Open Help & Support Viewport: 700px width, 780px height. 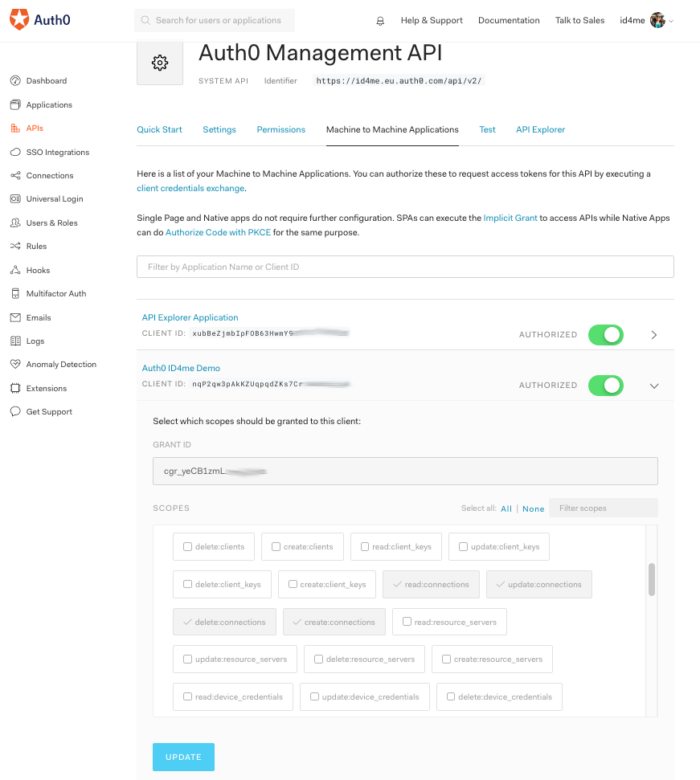[432, 20]
